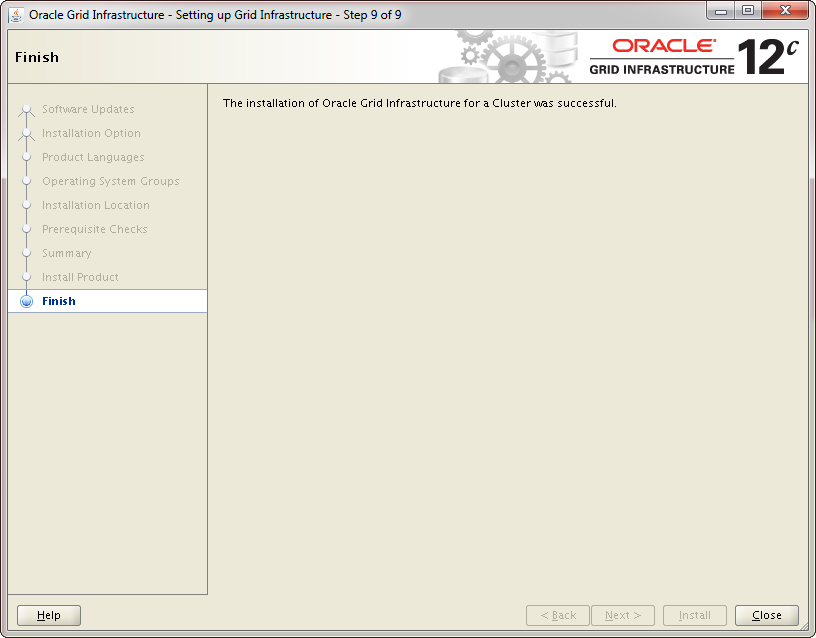The image size is (816, 638).
Task: Close the window using the red X
Action: point(783,12)
